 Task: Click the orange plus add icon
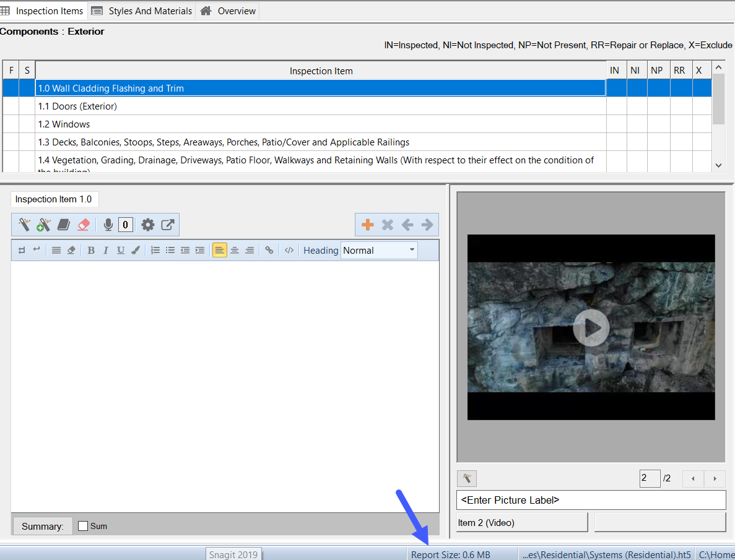(x=368, y=225)
